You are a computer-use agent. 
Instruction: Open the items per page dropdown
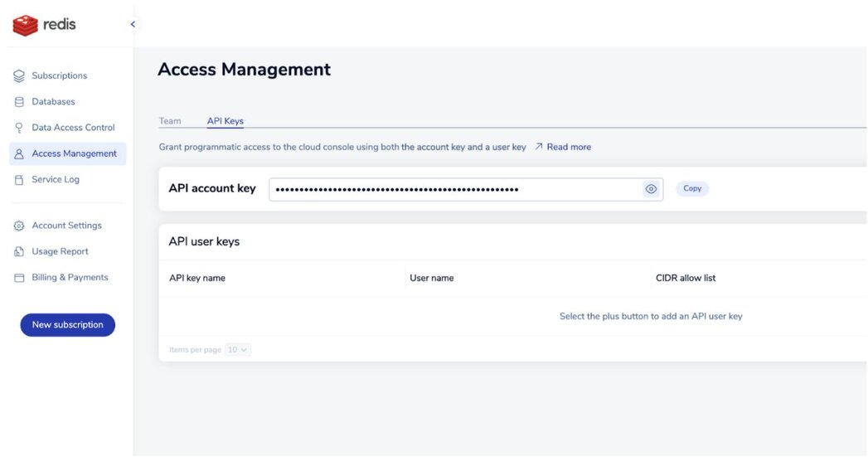[238, 350]
